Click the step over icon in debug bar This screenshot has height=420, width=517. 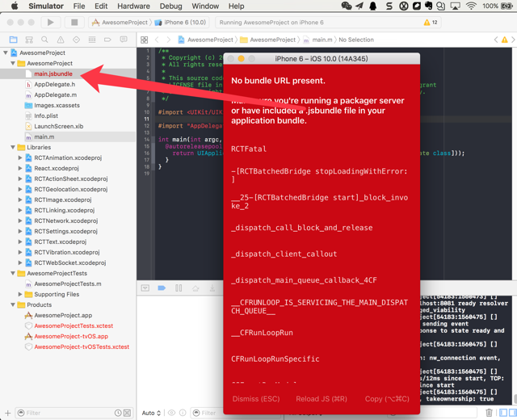click(195, 288)
